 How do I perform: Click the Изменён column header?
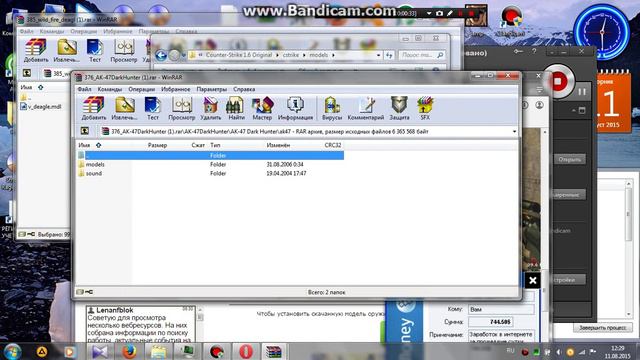[278, 145]
